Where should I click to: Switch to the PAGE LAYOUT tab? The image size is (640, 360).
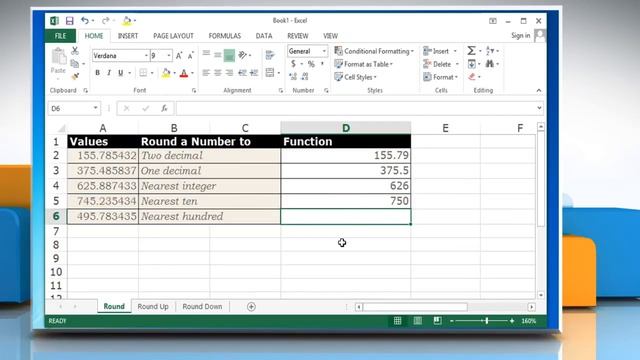click(173, 36)
